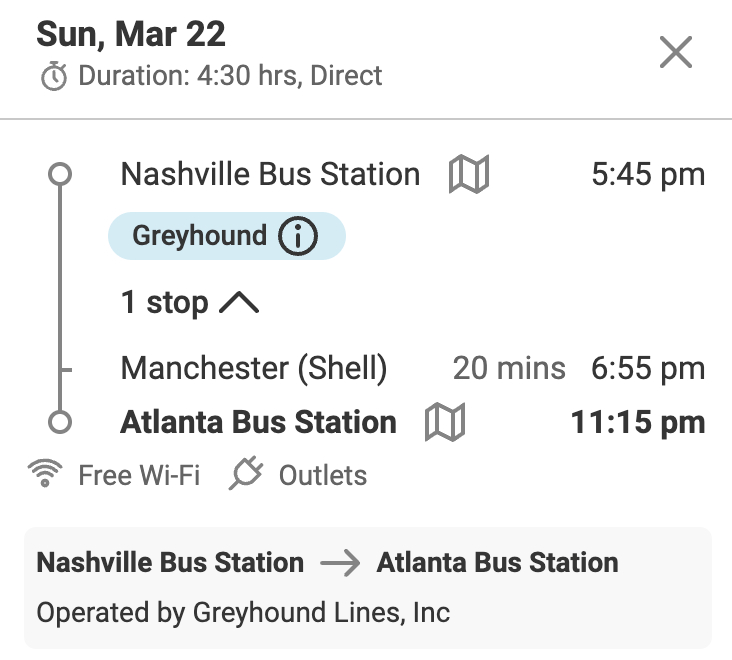
Task: Click the route arrow in summary box
Action: pos(340,563)
